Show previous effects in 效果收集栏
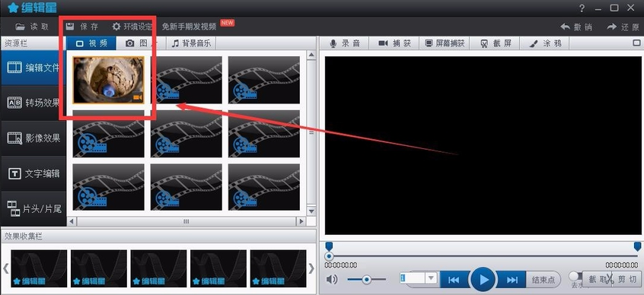The image size is (644, 295). pyautogui.click(x=6, y=268)
